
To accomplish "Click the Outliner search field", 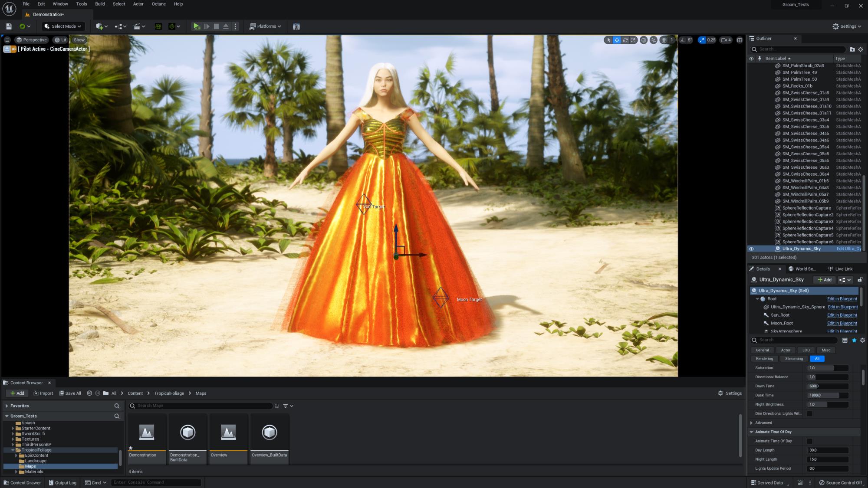I will click(799, 49).
